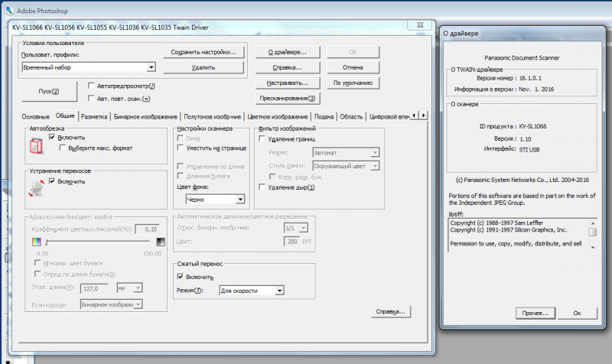Click KV-SL1066 product ID text
The height and width of the screenshot is (364, 612).
click(x=532, y=126)
